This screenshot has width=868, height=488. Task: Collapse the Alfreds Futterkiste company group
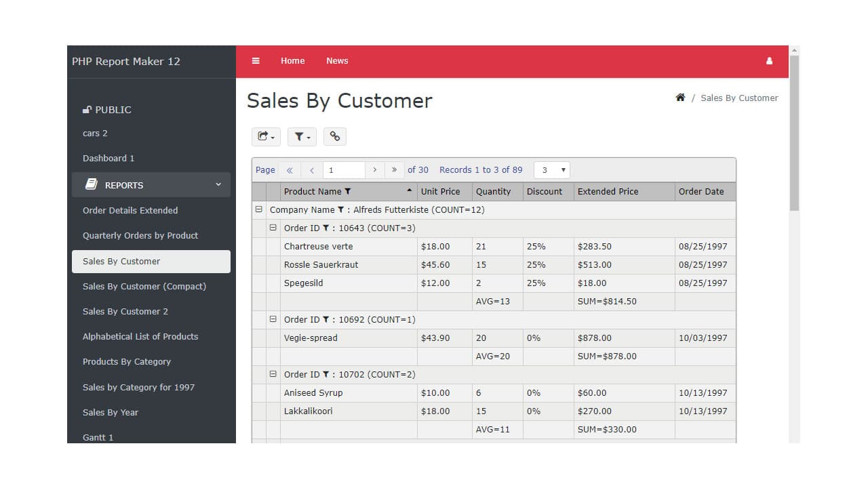258,209
